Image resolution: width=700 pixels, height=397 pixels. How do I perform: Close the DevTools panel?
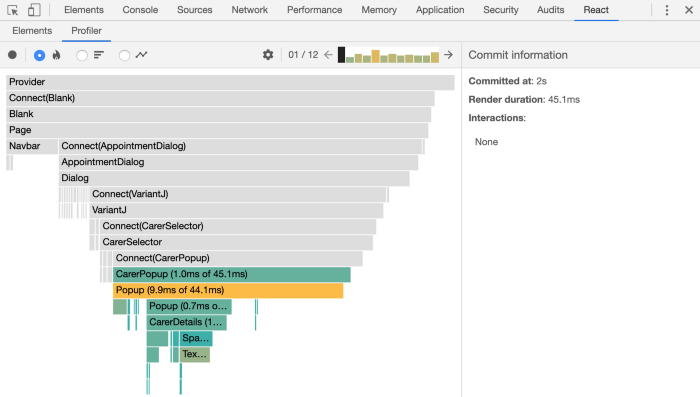(x=689, y=10)
